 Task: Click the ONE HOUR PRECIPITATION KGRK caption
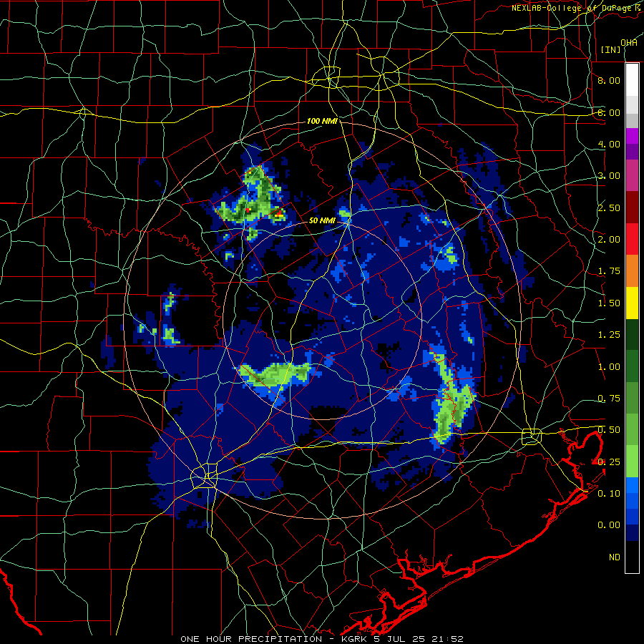point(322,639)
